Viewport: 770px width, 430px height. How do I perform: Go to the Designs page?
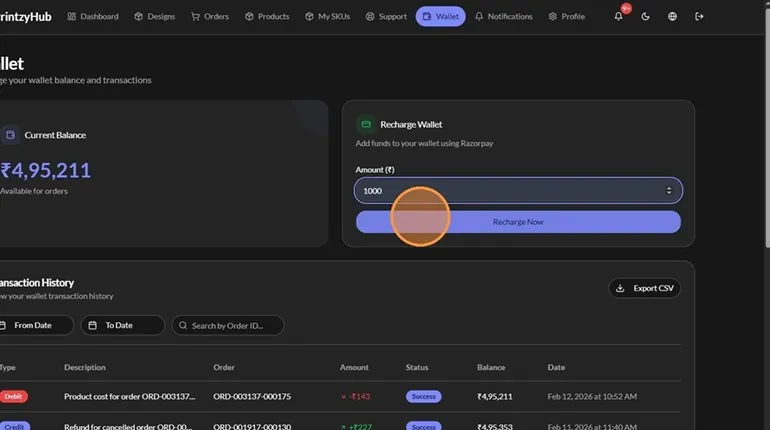point(155,16)
